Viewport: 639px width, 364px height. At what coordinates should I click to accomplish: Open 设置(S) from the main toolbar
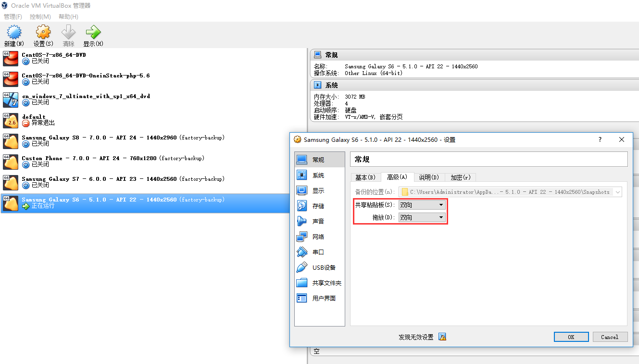click(43, 36)
